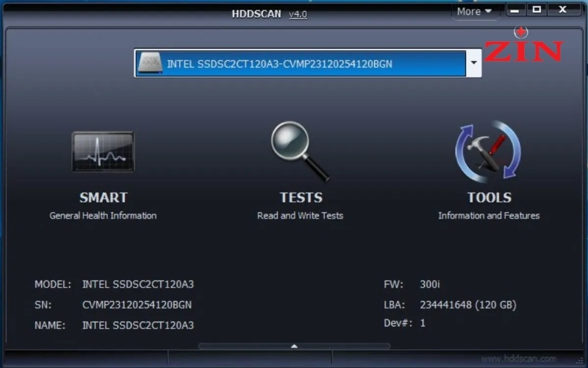Open the www.hddscan.com link
This screenshot has height=368, width=588.
519,358
